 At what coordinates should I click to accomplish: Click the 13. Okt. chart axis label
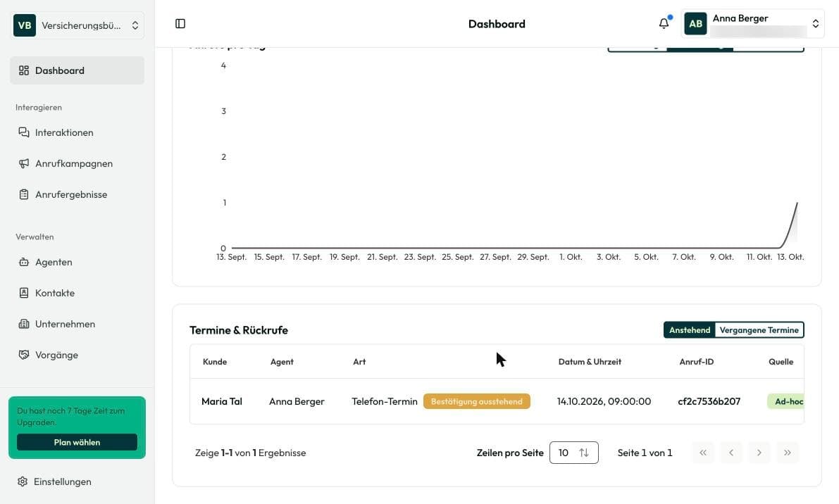[x=790, y=257]
